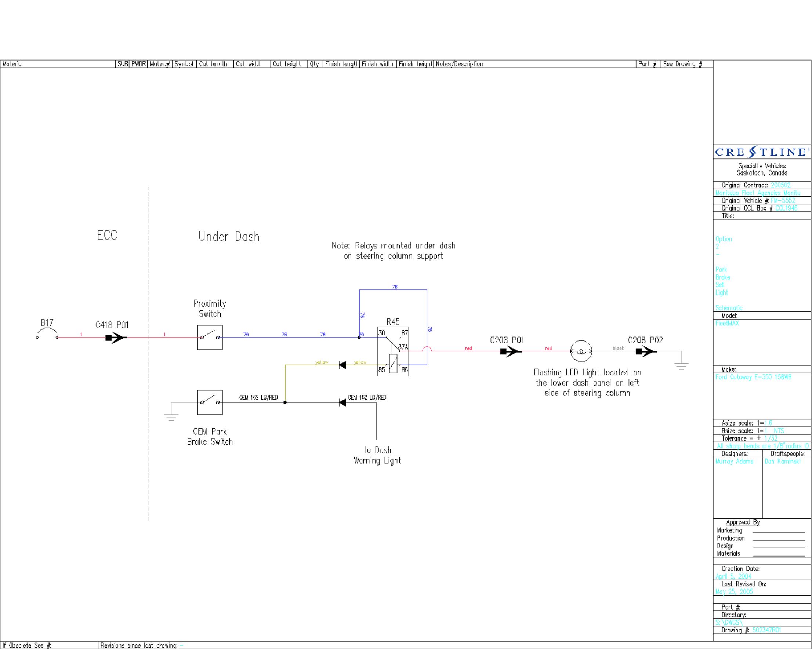Click the 'black' wire label
The width and height of the screenshot is (812, 649).
click(x=619, y=348)
